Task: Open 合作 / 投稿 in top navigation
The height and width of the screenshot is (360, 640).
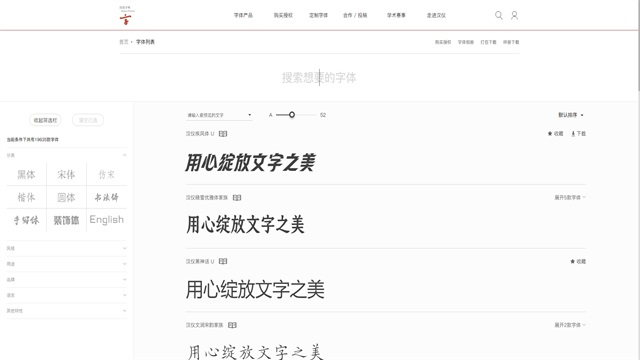Action: 355,16
